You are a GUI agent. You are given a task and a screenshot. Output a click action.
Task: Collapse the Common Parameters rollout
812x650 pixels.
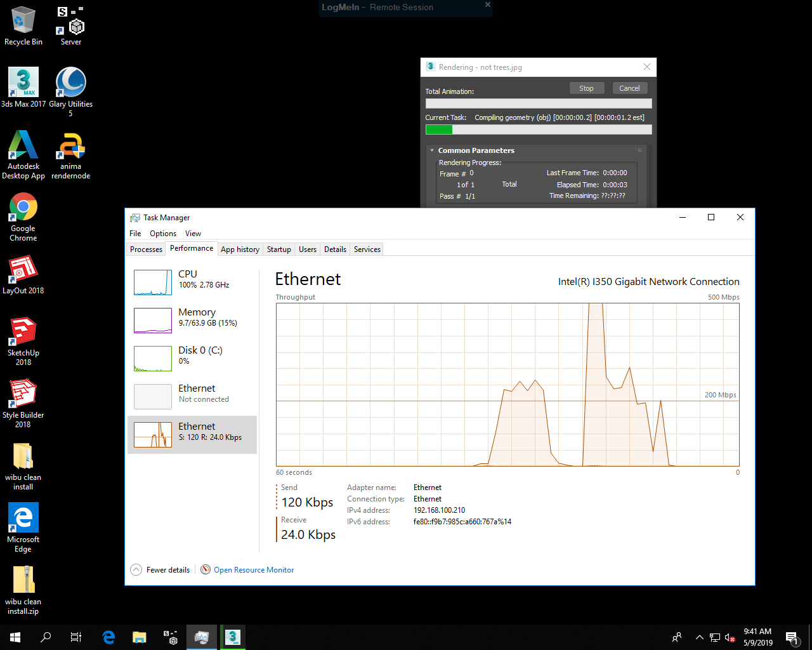pos(432,150)
